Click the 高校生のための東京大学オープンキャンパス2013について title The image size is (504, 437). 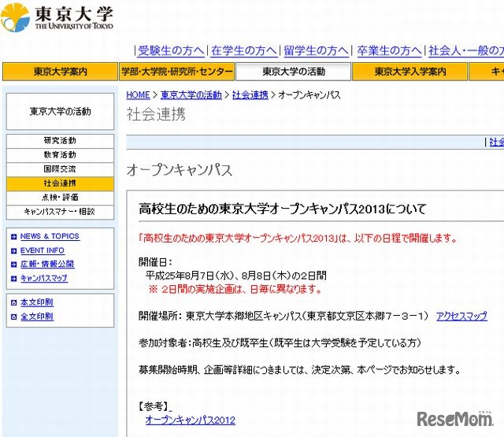point(283,209)
